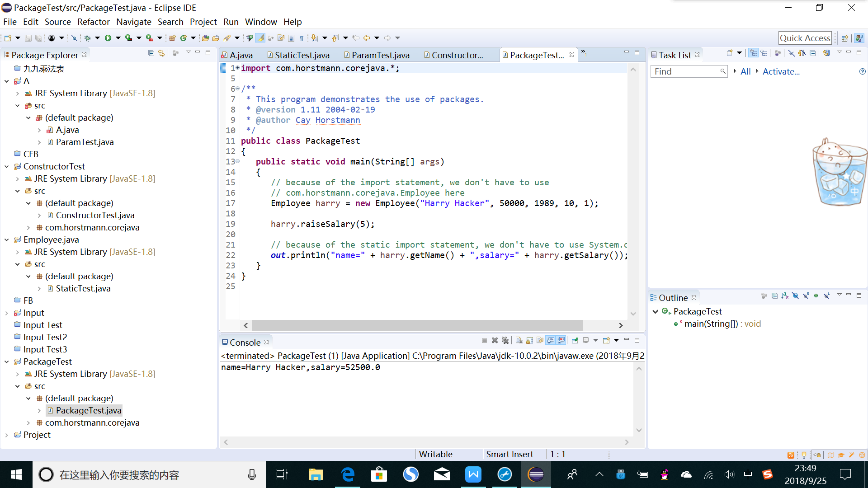Click Back navigation arrow in toolbar
The image size is (868, 488).
point(367,38)
